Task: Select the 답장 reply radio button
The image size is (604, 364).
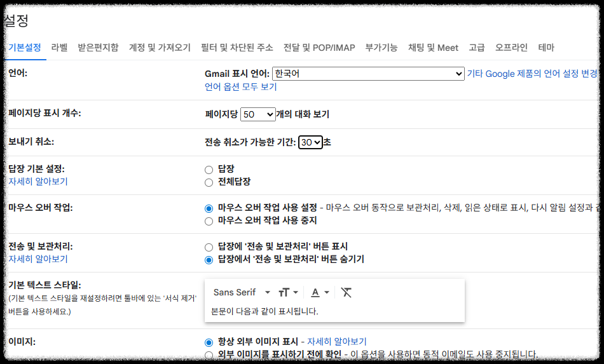Action: (x=209, y=170)
